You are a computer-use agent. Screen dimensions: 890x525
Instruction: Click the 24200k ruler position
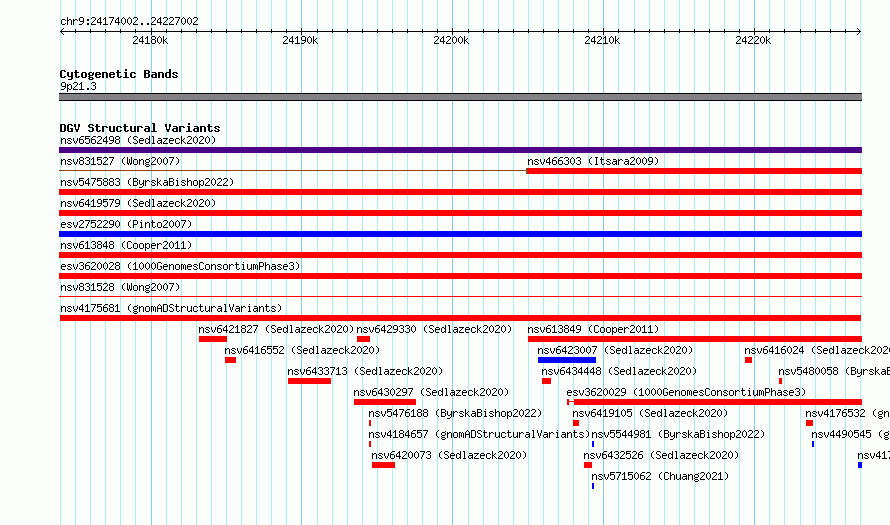[x=451, y=40]
